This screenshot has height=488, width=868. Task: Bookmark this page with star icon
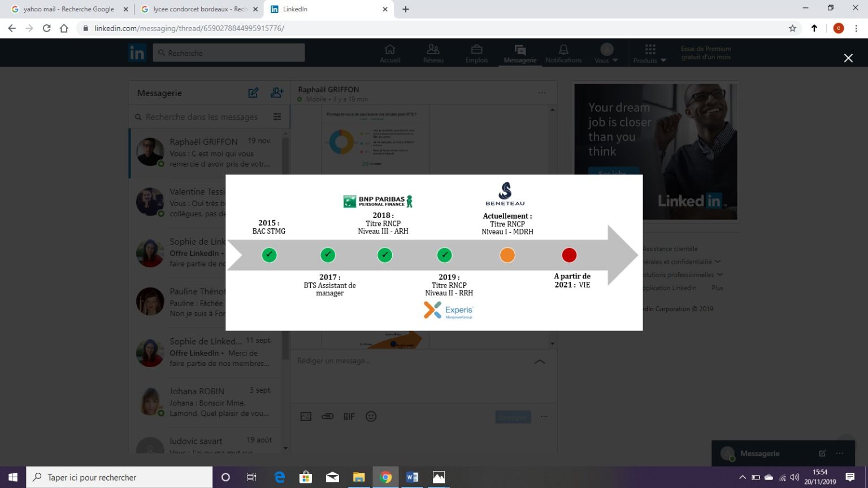click(x=792, y=28)
